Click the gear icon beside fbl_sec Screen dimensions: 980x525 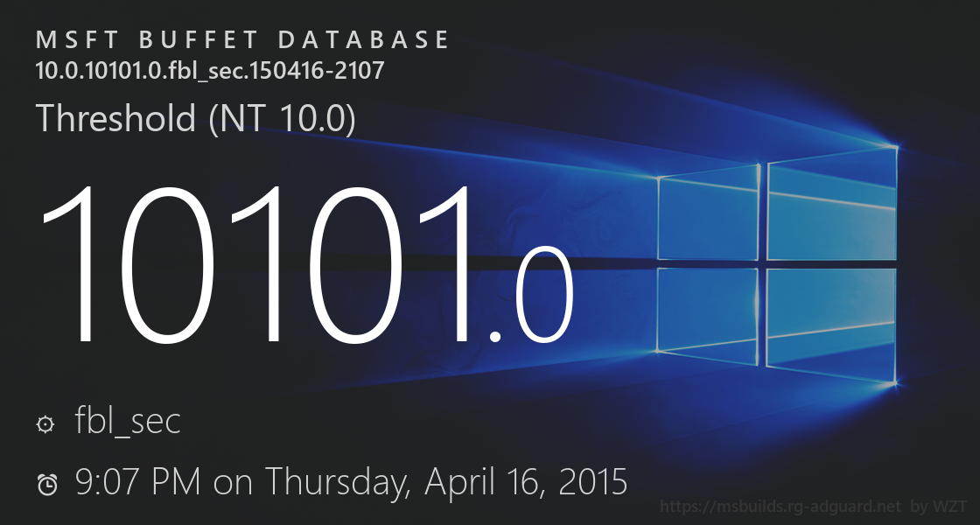click(x=45, y=424)
